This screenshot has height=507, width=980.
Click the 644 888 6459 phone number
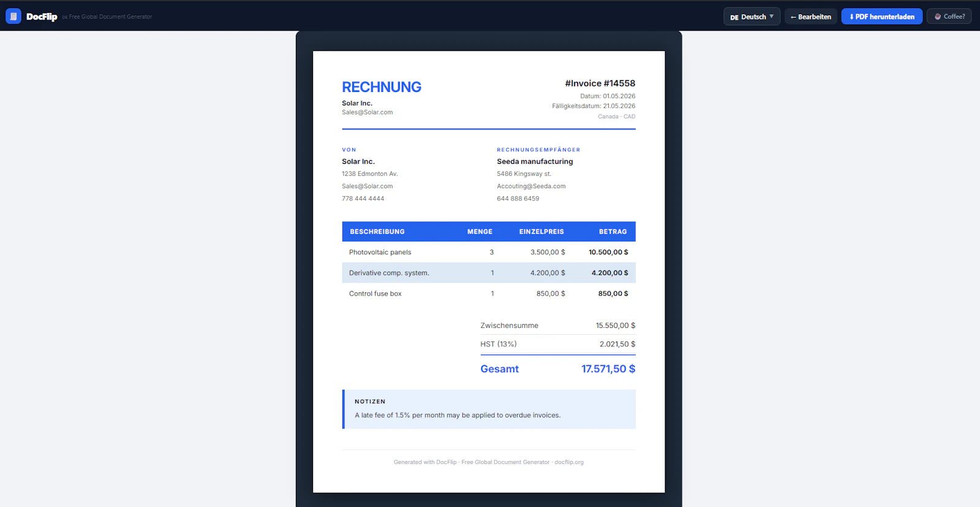point(518,199)
